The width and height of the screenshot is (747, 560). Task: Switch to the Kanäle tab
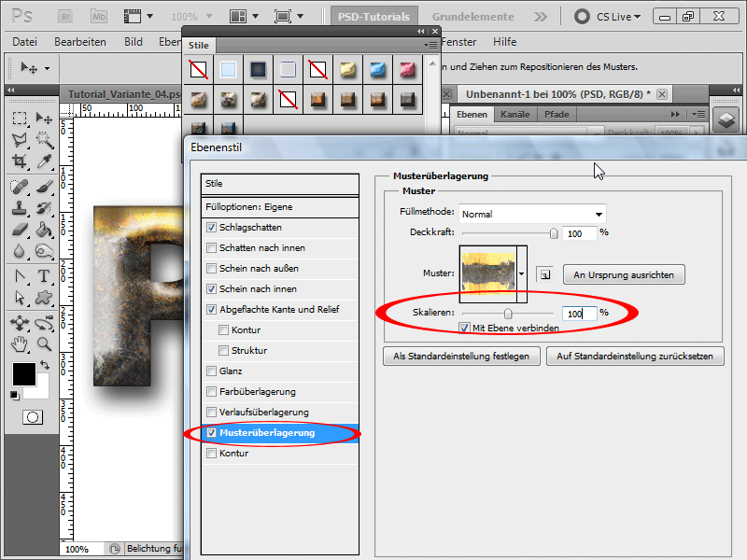(x=515, y=114)
